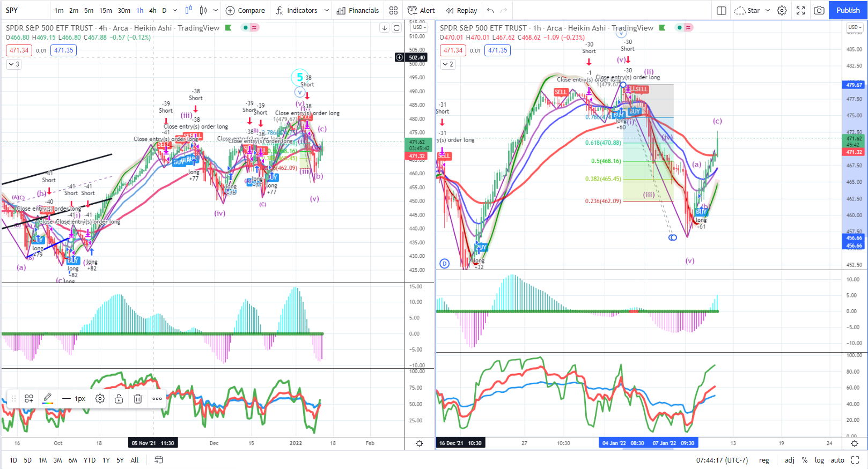Viewport: 868px width, 469px height.
Task: Redo the last chart action
Action: [504, 10]
